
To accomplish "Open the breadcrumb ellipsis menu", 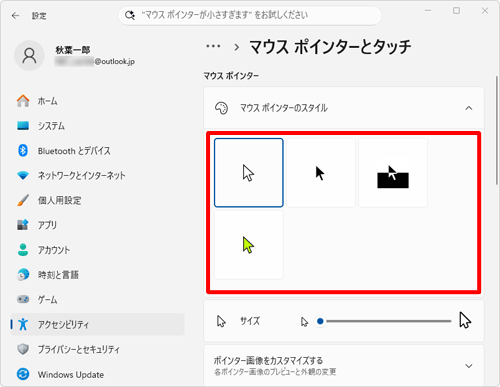I will coord(213,46).
